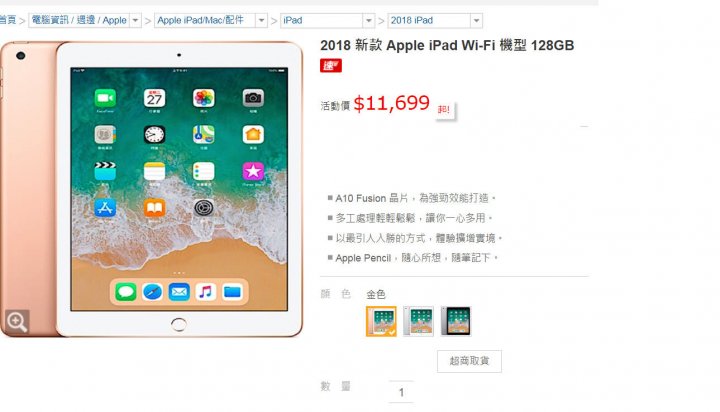Click the main gold iPad product image

point(152,189)
